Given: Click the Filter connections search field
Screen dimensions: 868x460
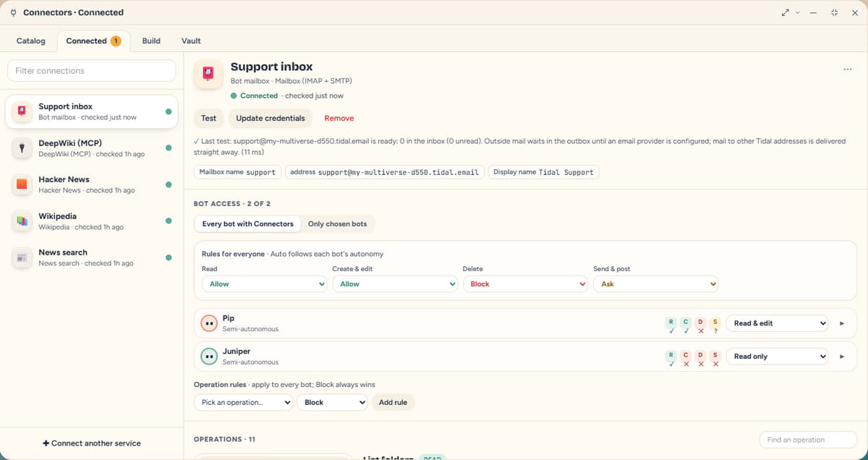Looking at the screenshot, I should pos(92,71).
